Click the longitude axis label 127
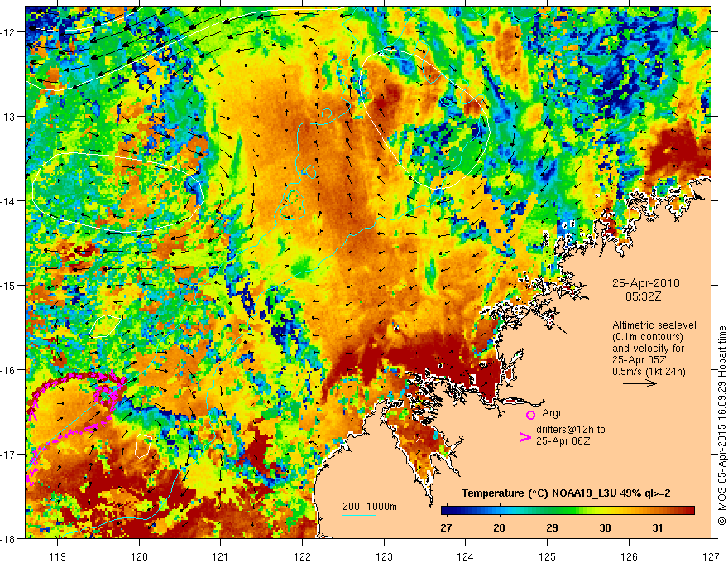The image size is (728, 563). [x=711, y=556]
